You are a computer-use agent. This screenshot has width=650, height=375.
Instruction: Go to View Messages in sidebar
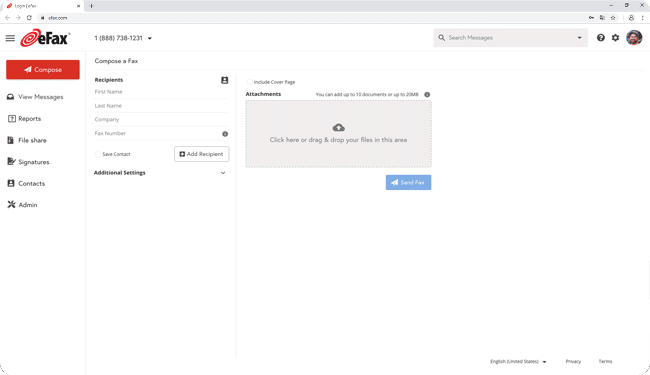tap(41, 97)
